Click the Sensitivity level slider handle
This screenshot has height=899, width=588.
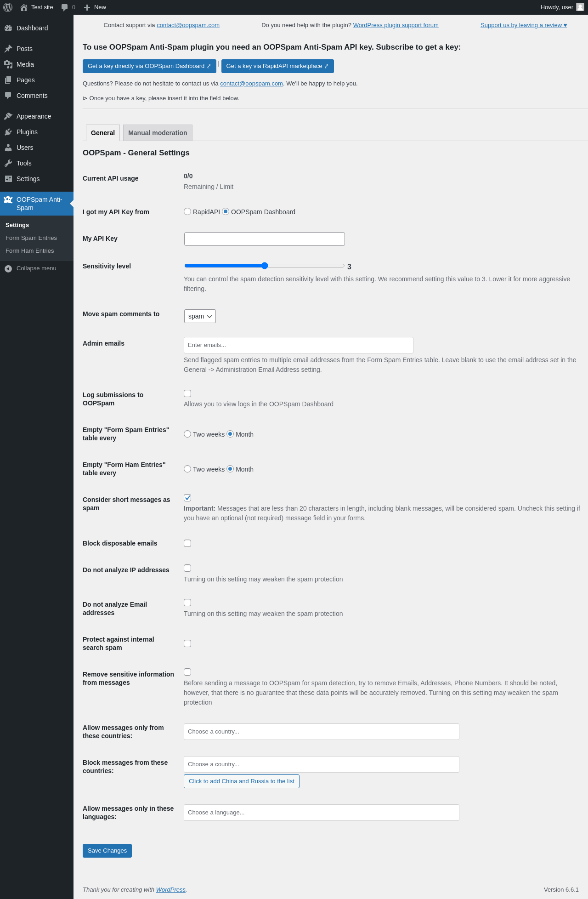coord(265,266)
